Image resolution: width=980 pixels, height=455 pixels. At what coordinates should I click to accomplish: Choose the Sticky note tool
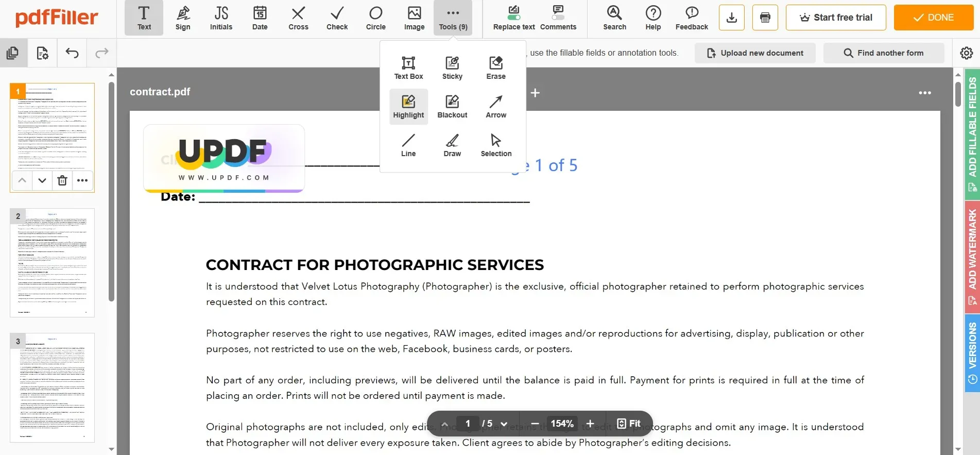click(452, 68)
